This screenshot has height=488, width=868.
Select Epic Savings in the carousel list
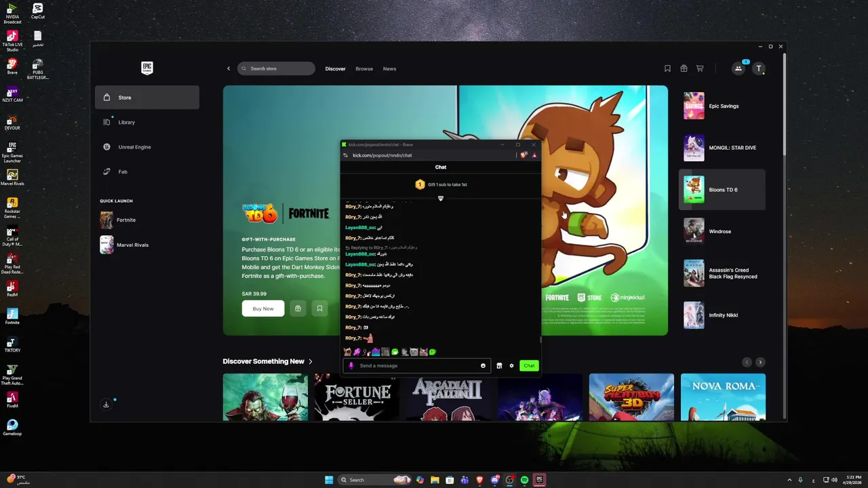pyautogui.click(x=722, y=106)
